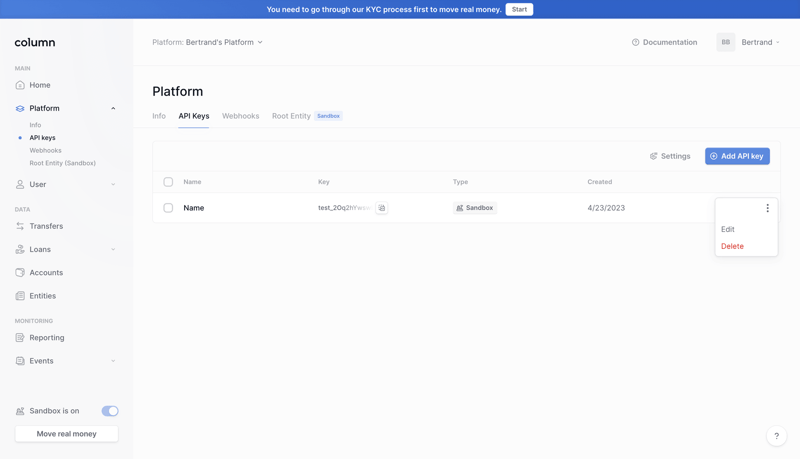Collapse the Platform sidebar section
The height and width of the screenshot is (459, 800).
pyautogui.click(x=113, y=108)
